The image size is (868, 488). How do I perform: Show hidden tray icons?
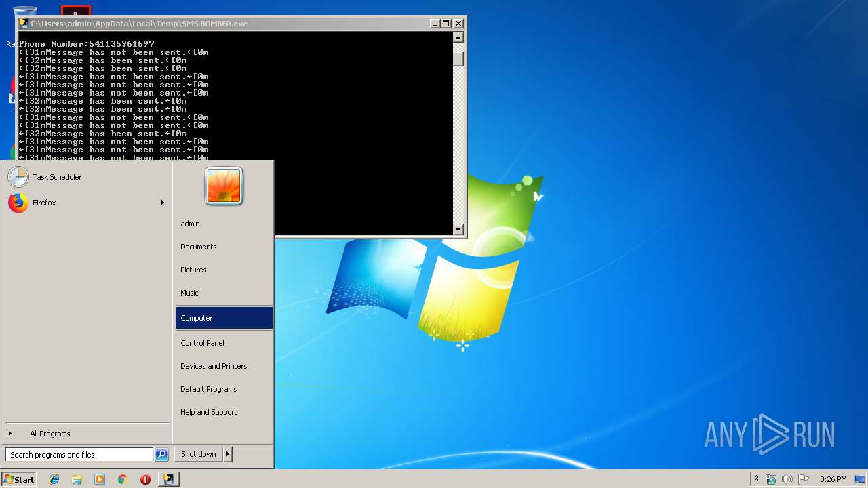[x=756, y=479]
